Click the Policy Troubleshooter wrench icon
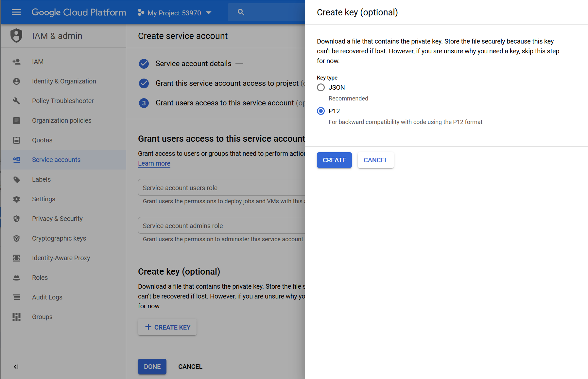The height and width of the screenshot is (379, 588). pyautogui.click(x=16, y=101)
